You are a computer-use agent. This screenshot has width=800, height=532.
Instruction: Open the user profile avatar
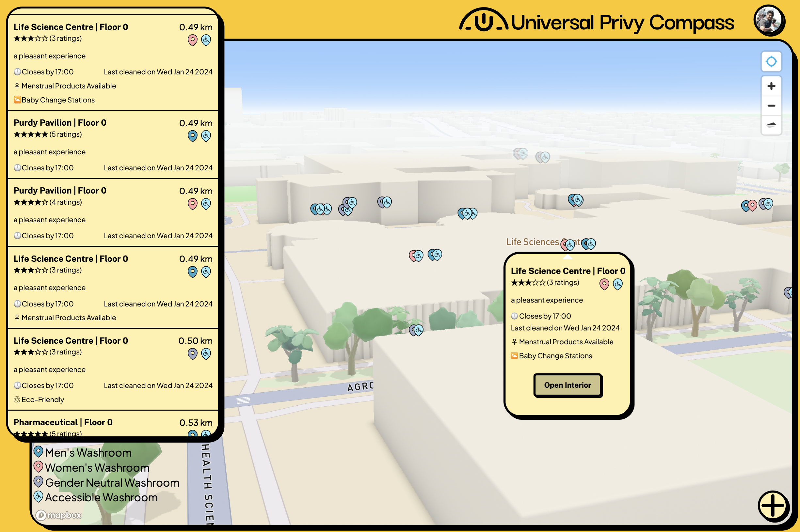tap(768, 20)
